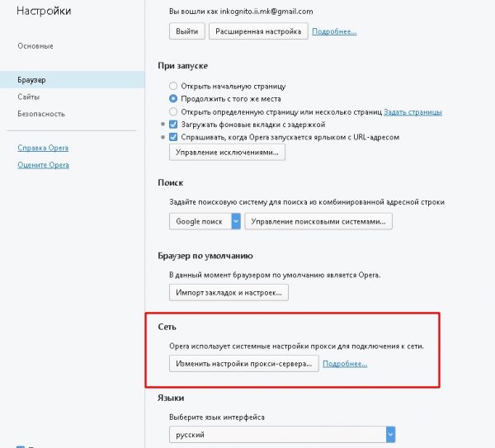The image size is (495, 448).
Task: Open the Сайты settings section
Action: pyautogui.click(x=28, y=97)
